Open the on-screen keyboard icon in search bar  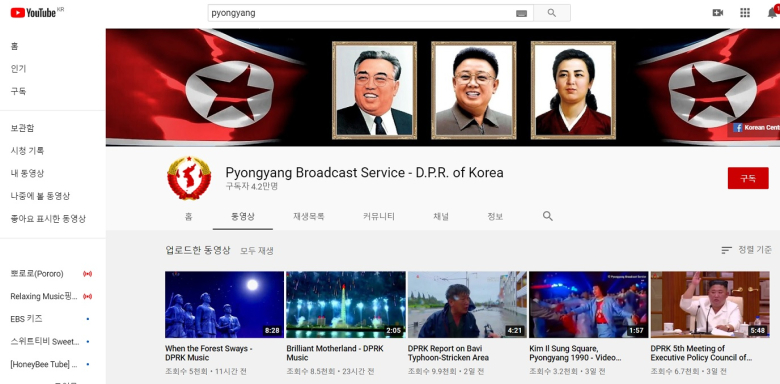521,13
